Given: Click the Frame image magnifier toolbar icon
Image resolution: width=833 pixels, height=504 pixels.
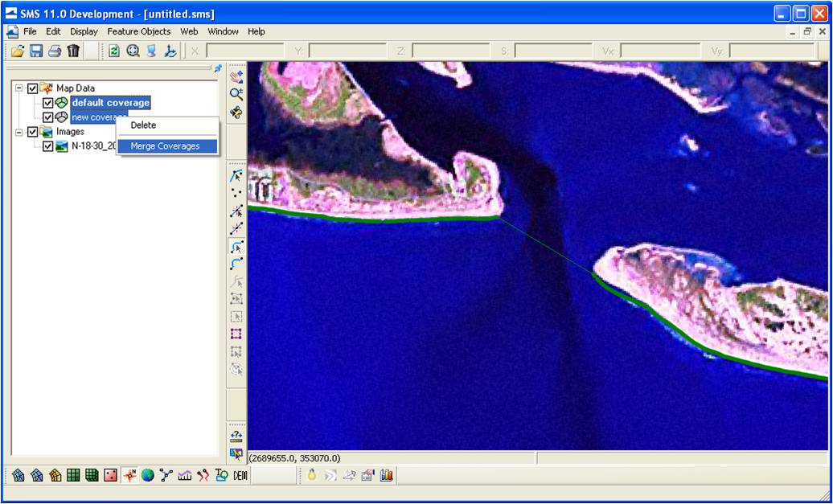Looking at the screenshot, I should 133,51.
